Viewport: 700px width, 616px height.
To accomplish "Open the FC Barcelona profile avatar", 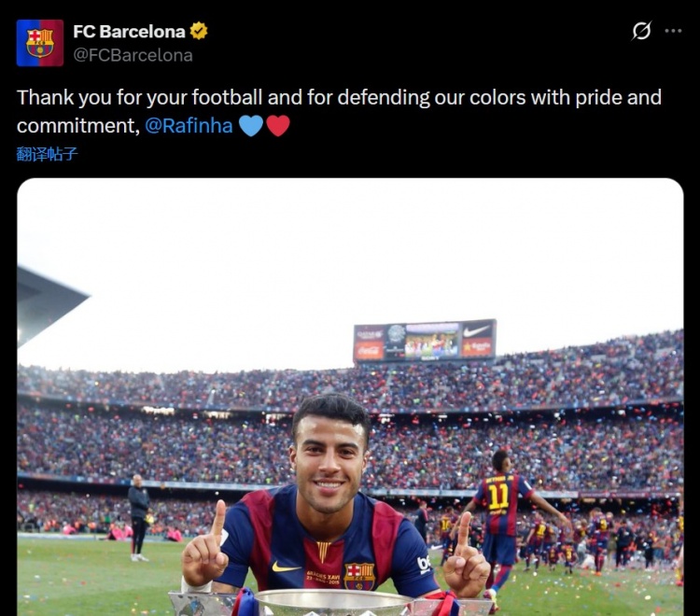I will point(40,43).
